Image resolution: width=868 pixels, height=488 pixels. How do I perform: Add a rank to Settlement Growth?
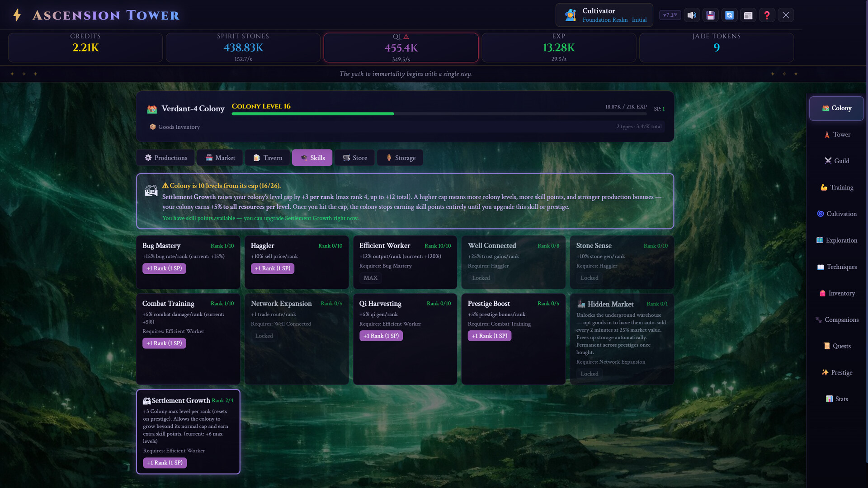[x=165, y=463]
